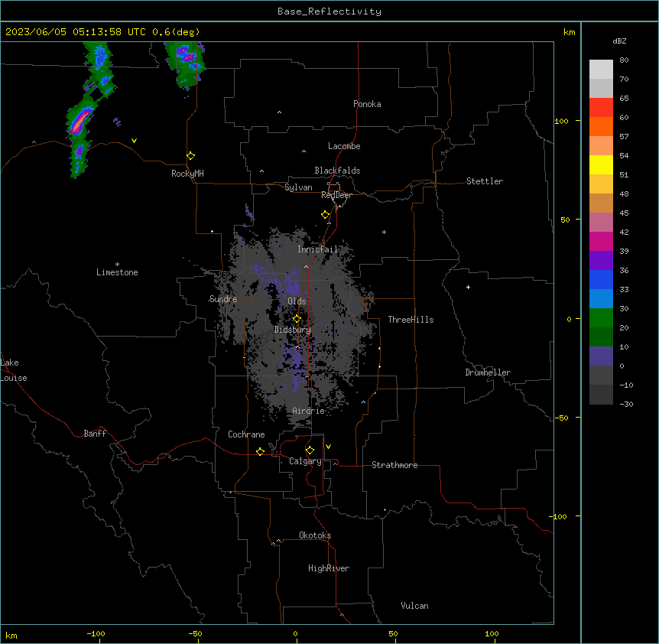Pick the royal blue 33-36 dBZ swatch

tap(601, 279)
